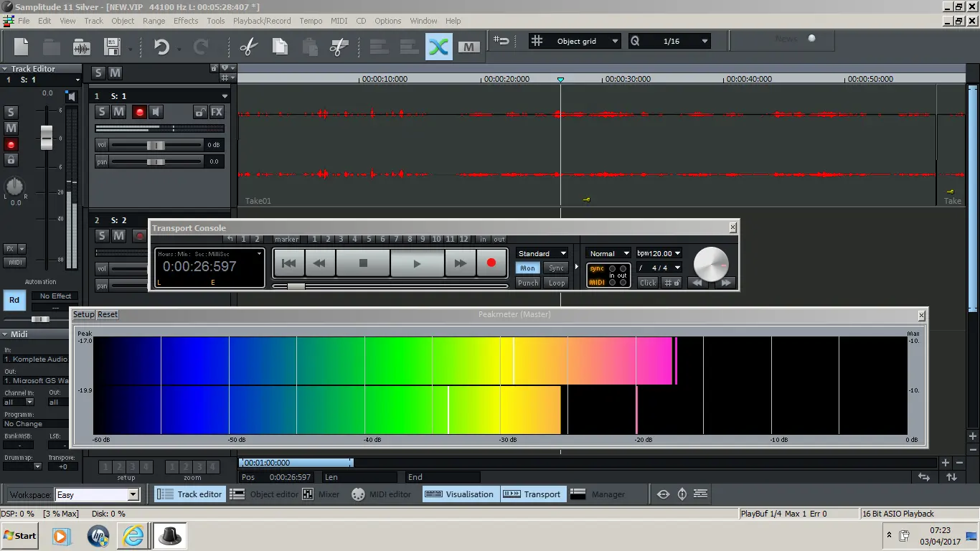Toggle the metronome Click button
This screenshot has height=551, width=980.
tap(648, 283)
